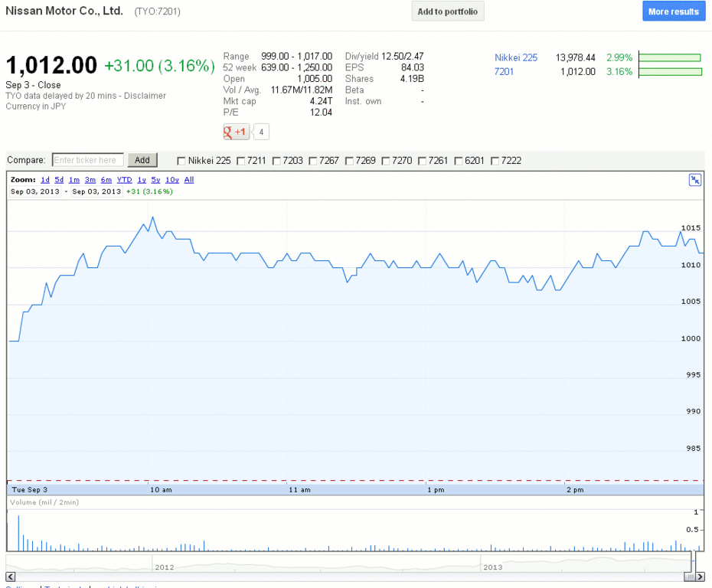Screen dimensions: 712x588
Task: Choose 6m chart zoom
Action: click(x=106, y=180)
